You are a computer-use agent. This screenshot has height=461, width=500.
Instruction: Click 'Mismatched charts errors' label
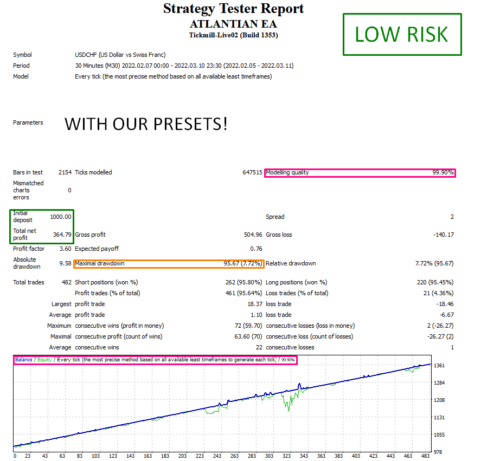coord(28,190)
